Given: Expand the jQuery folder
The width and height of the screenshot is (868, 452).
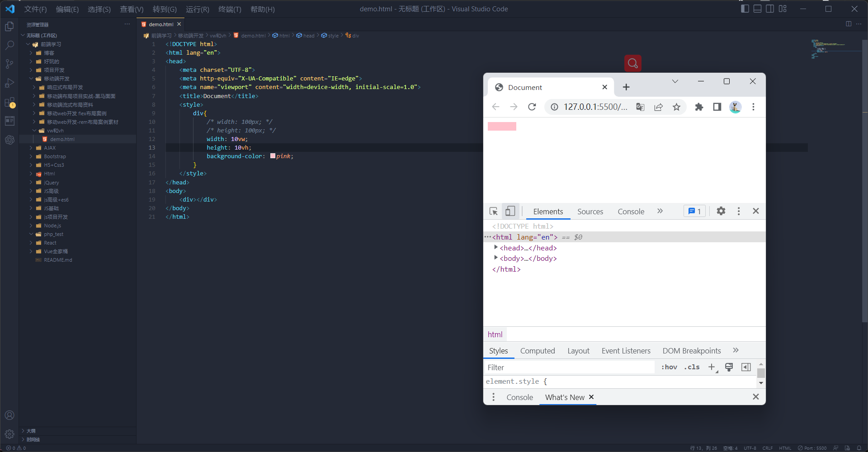Looking at the screenshot, I should [x=51, y=183].
